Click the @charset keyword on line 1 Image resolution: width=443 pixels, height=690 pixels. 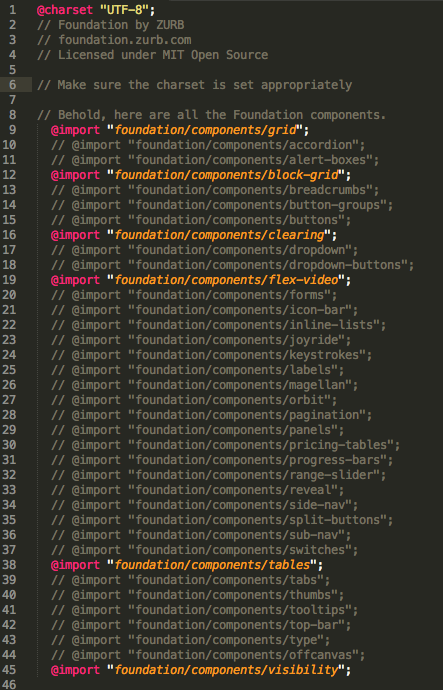(65, 10)
